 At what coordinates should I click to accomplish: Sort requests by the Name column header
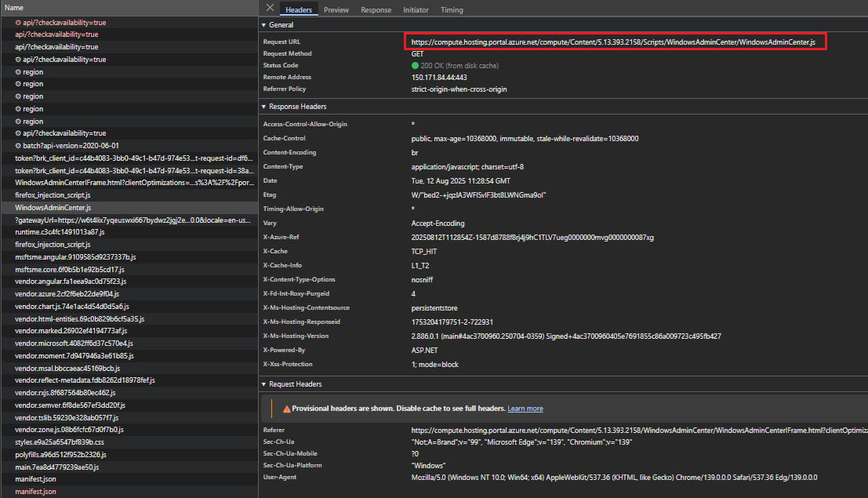(14, 8)
